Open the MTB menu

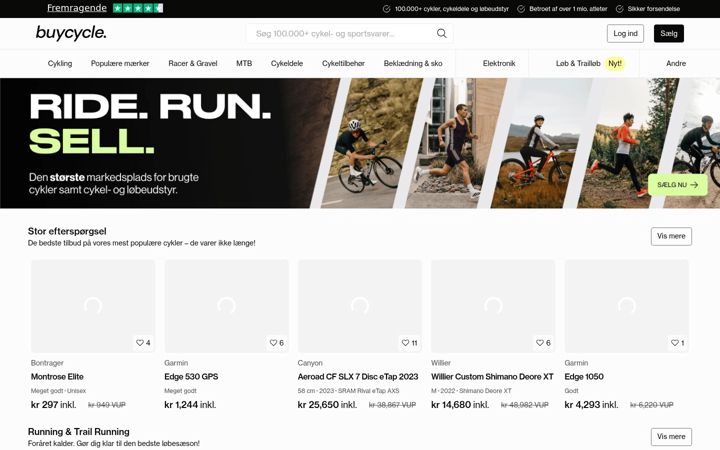coord(244,63)
